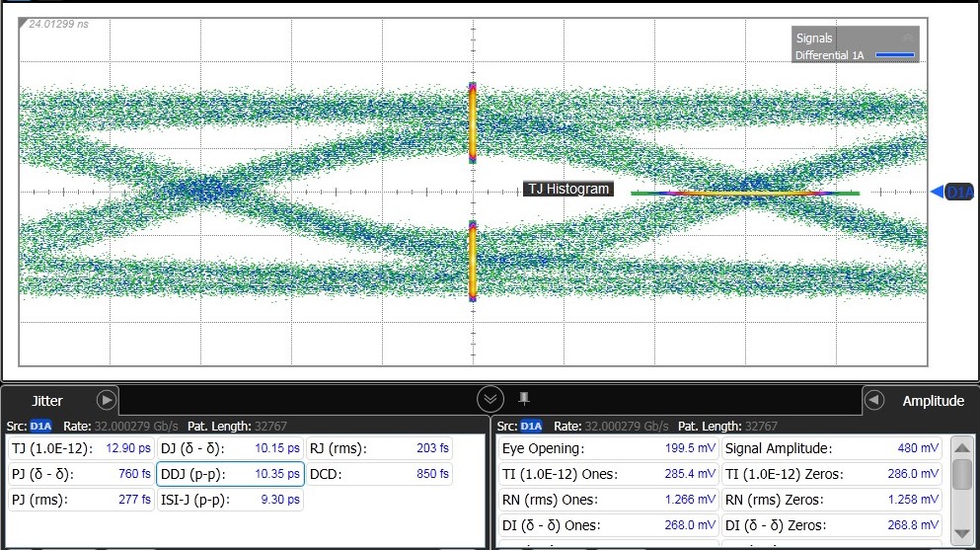This screenshot has width=980, height=550.
Task: Click the Amplitude panel left arrow icon
Action: tap(873, 400)
